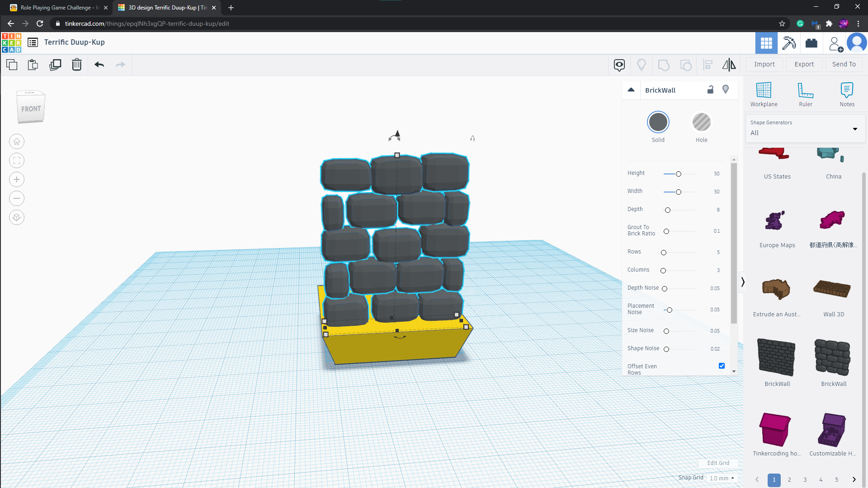Open the Blocks pickaxe mode

789,43
